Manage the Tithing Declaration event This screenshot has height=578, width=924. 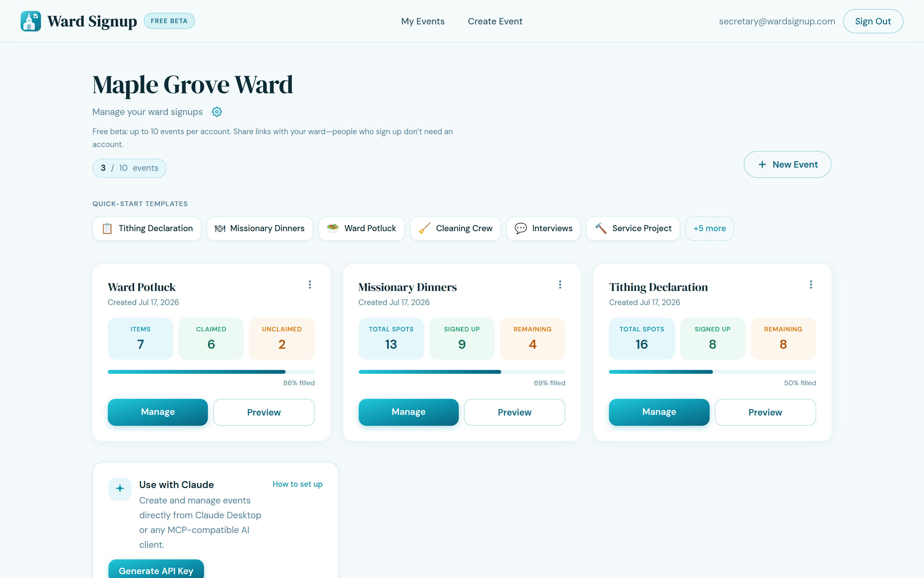pos(659,412)
